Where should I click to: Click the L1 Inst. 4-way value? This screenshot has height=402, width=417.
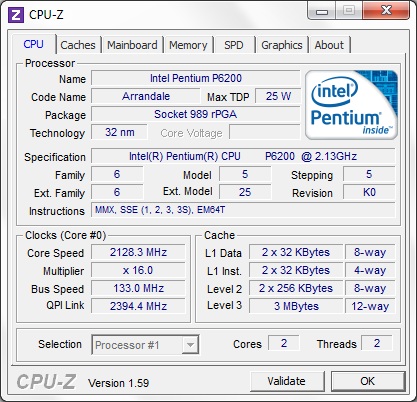(370, 270)
